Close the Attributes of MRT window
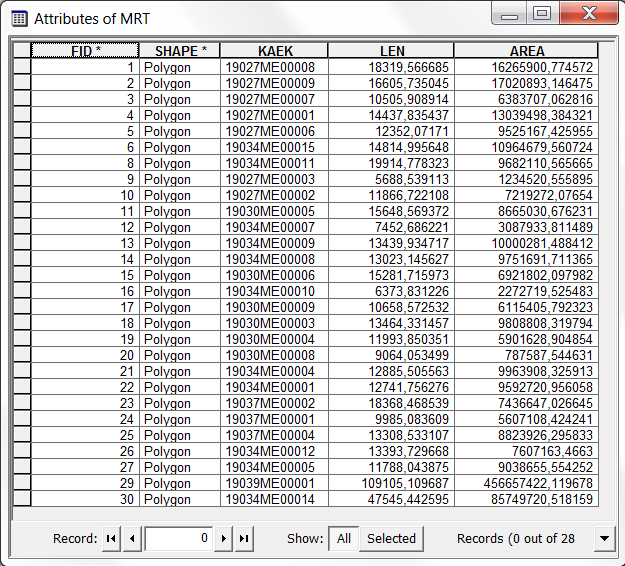The height and width of the screenshot is (566, 625). coord(589,14)
